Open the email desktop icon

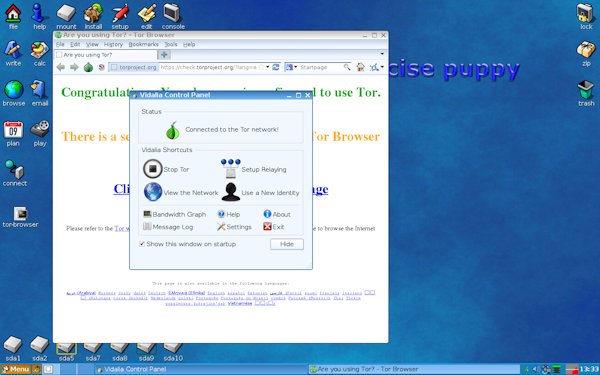coord(40,93)
